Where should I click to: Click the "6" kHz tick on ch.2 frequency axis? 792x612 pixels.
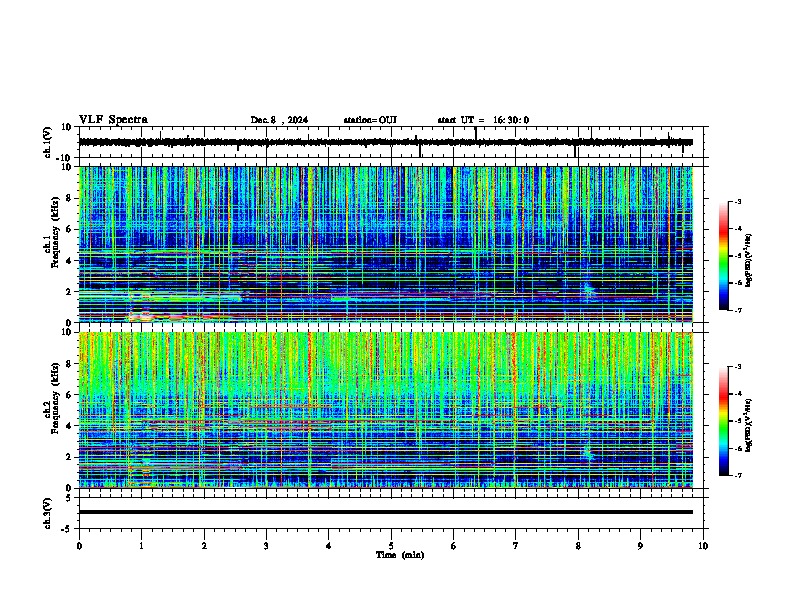pyautogui.click(x=70, y=395)
